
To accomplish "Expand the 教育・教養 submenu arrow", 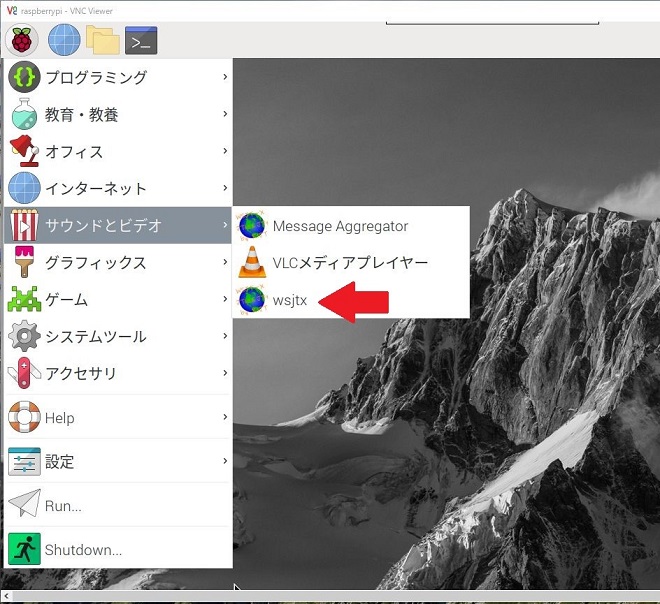I will 225,114.
